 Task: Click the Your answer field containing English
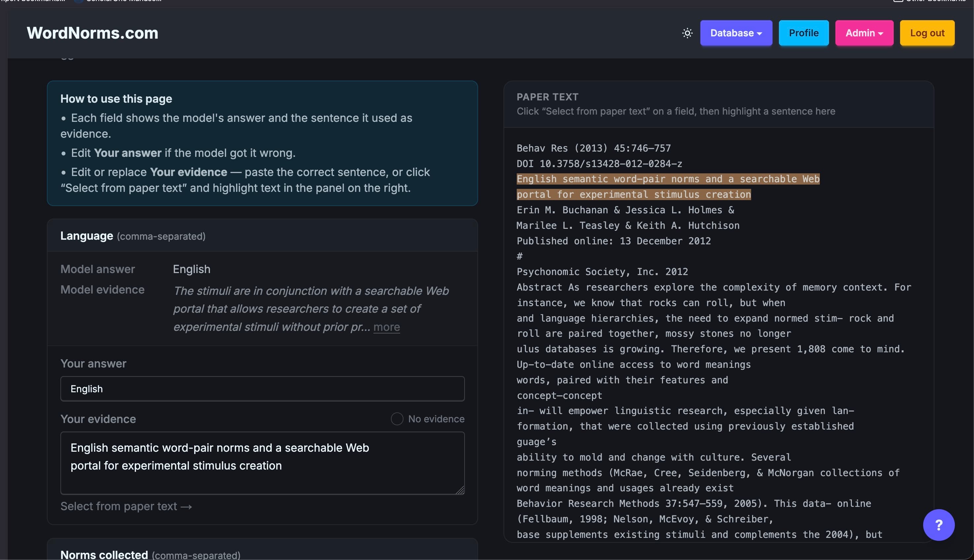(262, 389)
